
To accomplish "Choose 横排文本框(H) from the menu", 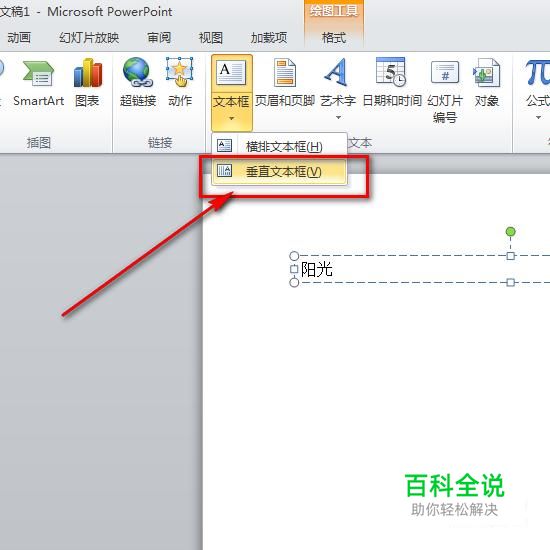I will (x=279, y=146).
